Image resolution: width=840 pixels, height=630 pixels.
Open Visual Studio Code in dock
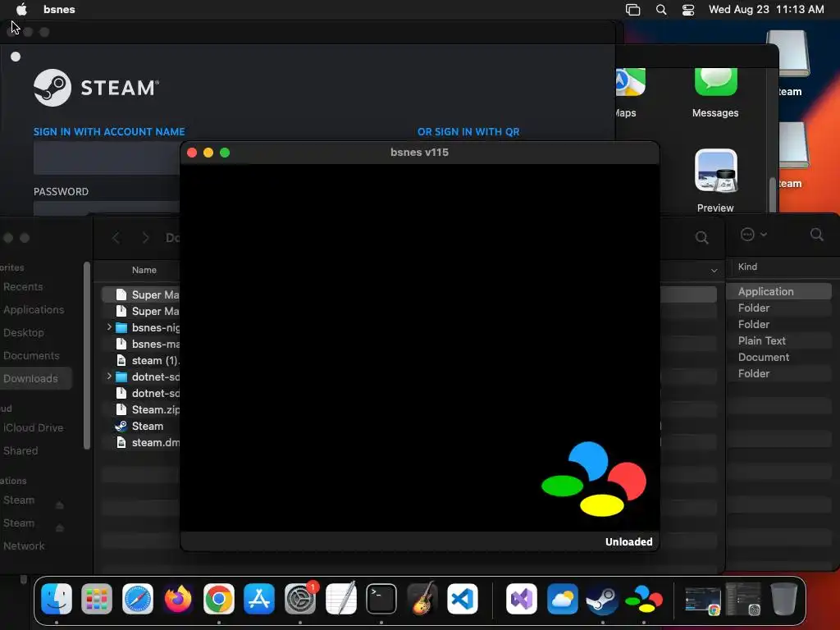click(x=463, y=598)
